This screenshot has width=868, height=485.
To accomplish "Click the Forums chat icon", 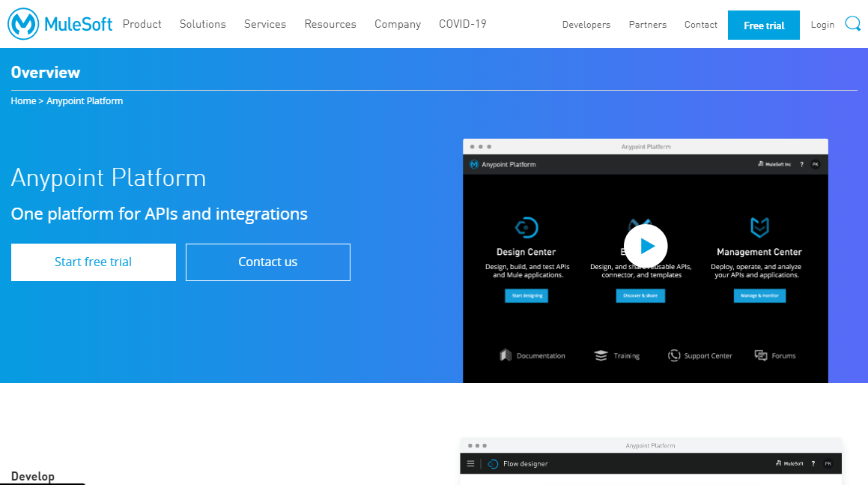I will [x=761, y=355].
